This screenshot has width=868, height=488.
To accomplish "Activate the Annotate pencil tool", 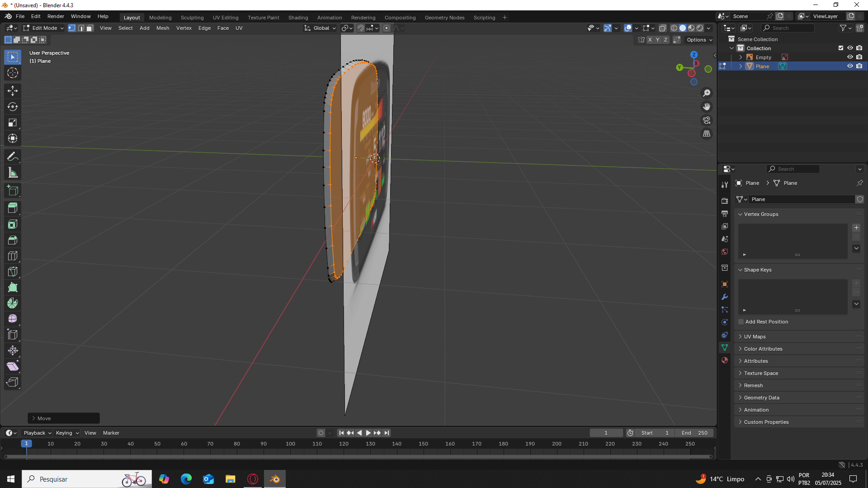I will coord(13,157).
